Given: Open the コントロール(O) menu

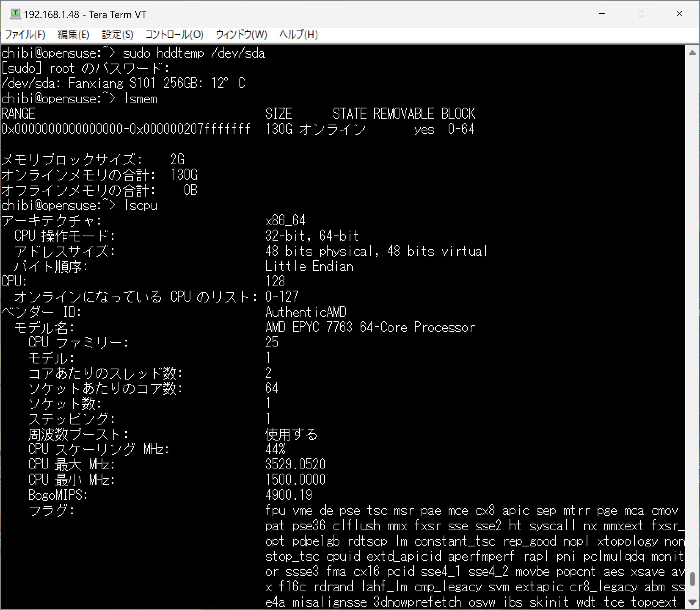Looking at the screenshot, I should point(174,34).
